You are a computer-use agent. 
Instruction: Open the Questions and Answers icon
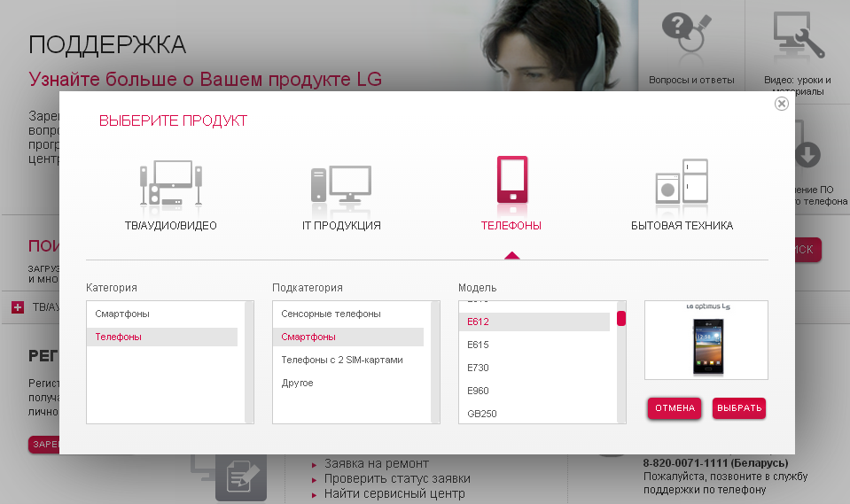[x=686, y=33]
